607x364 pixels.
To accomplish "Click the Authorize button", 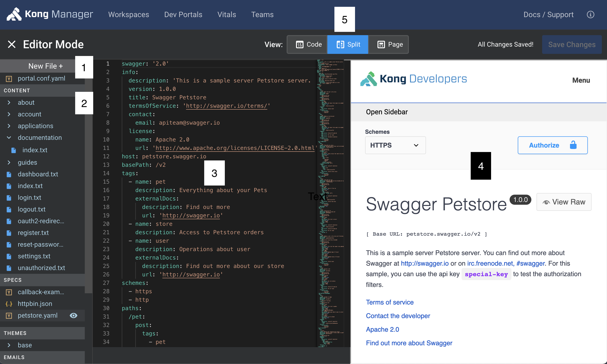I will point(553,145).
